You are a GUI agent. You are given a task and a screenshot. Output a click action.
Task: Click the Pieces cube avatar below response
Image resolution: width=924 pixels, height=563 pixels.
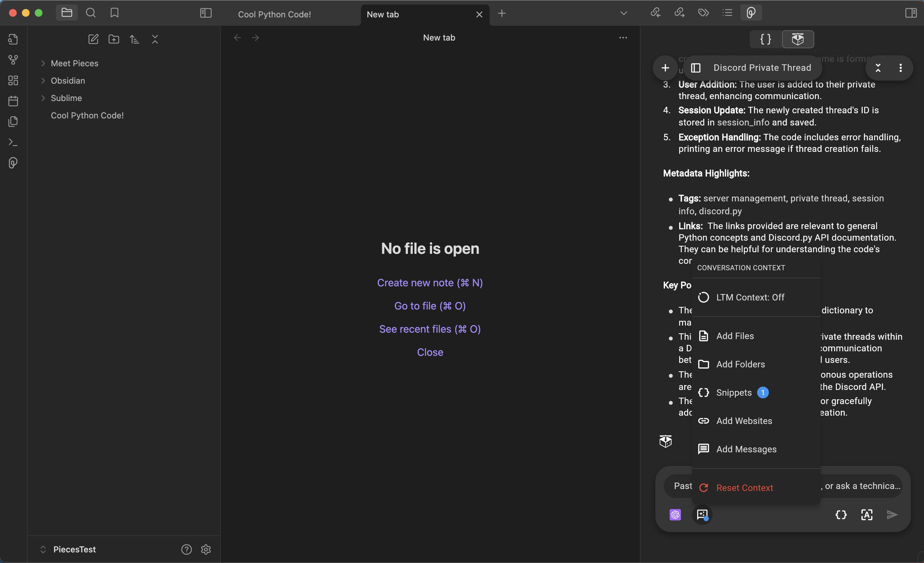(666, 441)
